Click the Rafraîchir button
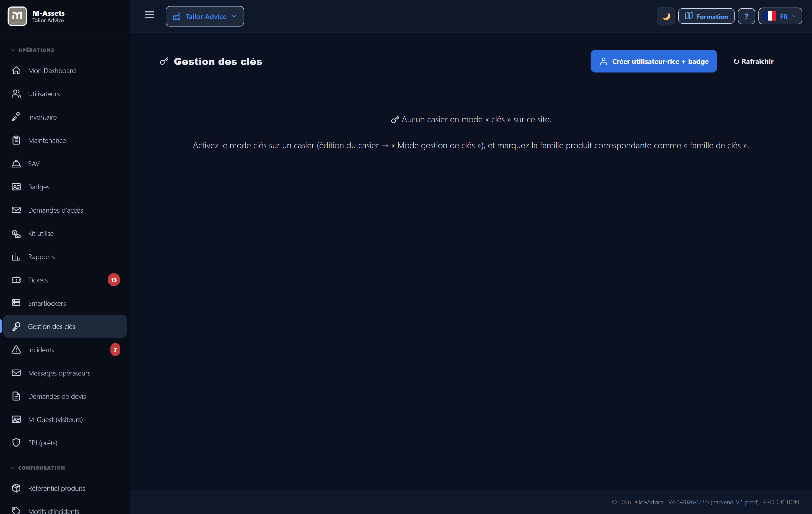 [x=753, y=61]
